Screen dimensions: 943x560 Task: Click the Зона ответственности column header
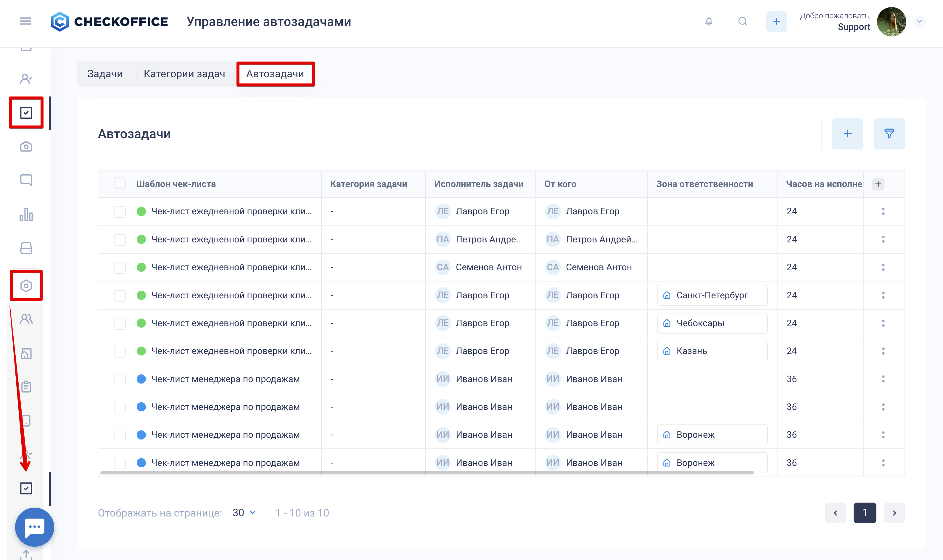point(704,184)
